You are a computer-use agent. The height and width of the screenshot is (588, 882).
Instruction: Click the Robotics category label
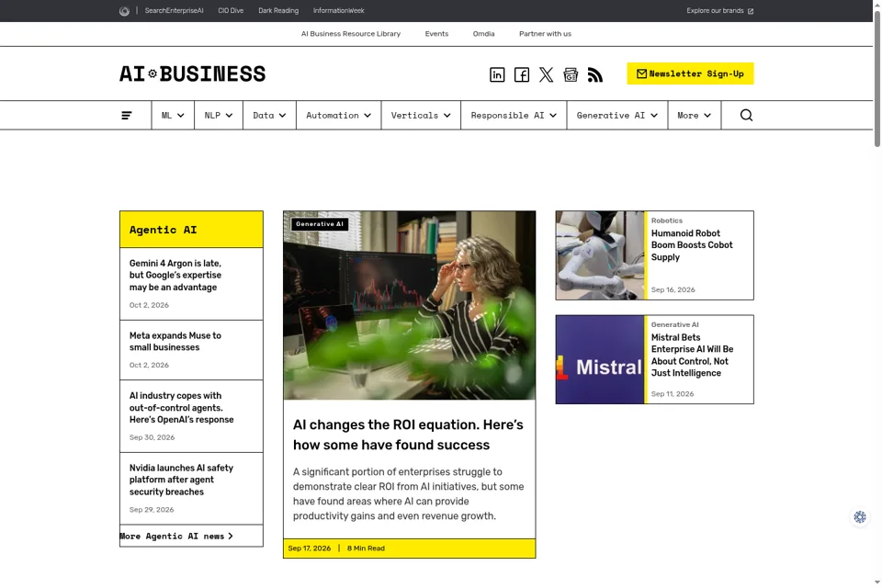(x=667, y=220)
